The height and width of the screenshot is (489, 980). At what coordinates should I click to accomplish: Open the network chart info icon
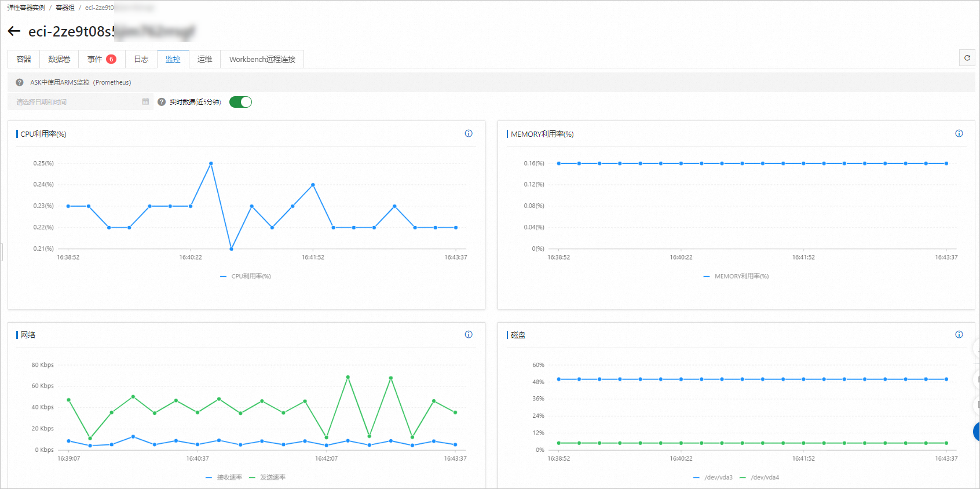click(x=469, y=335)
